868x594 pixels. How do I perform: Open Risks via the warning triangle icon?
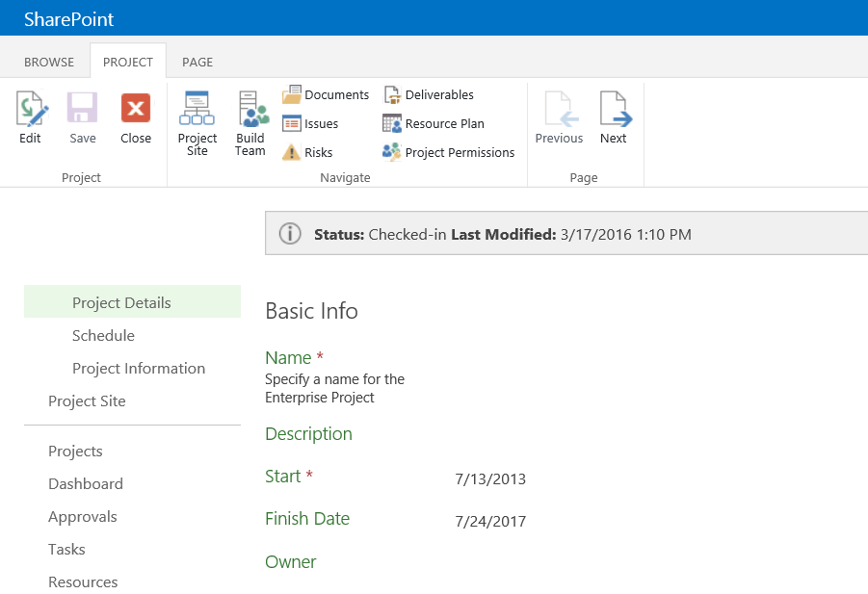pos(292,152)
